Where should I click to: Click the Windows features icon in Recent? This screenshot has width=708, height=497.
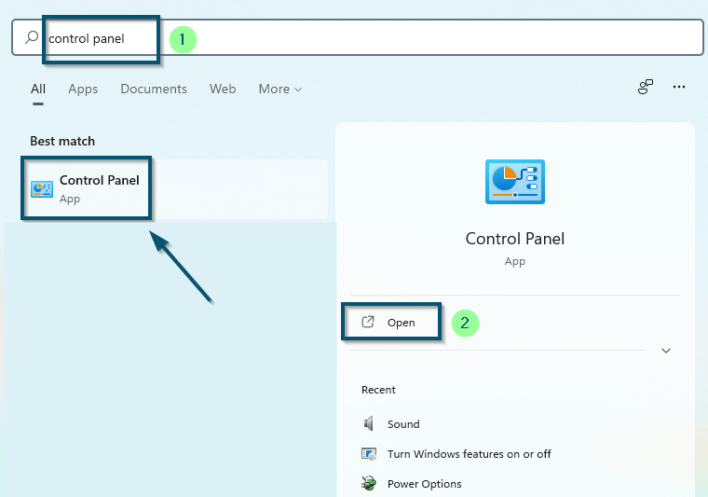pos(368,454)
